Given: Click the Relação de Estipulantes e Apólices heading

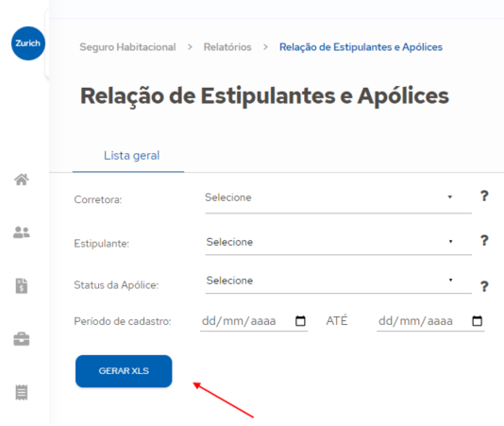Looking at the screenshot, I should [264, 96].
